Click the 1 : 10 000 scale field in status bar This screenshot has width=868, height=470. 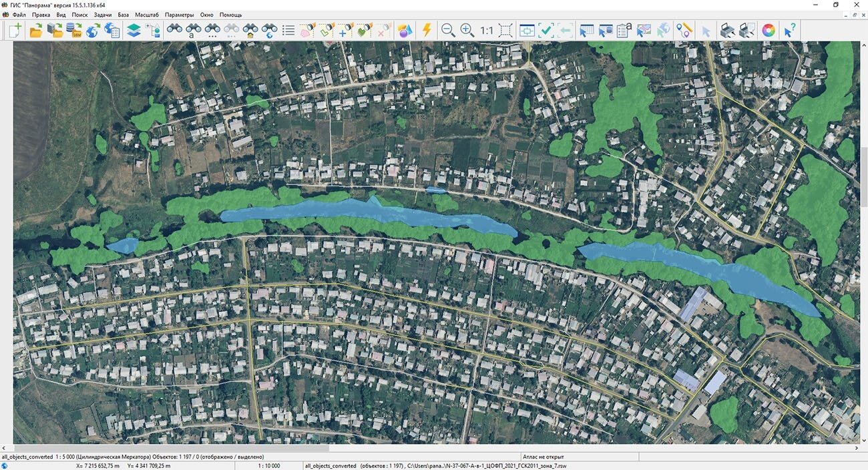click(269, 465)
